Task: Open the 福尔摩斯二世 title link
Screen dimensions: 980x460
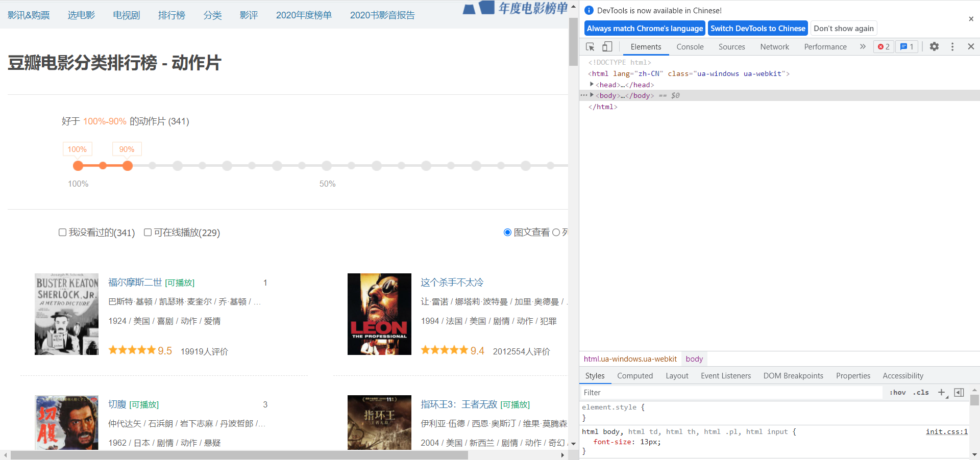Action: pos(135,282)
